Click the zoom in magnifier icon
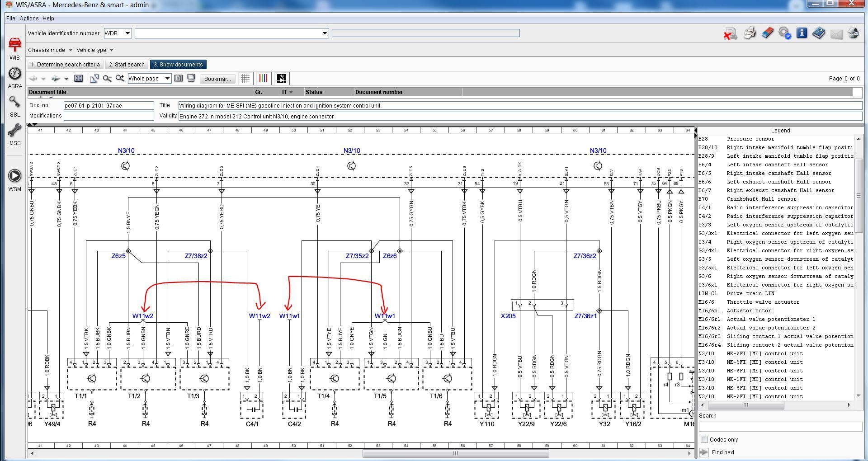The height and width of the screenshot is (461, 868). (120, 79)
